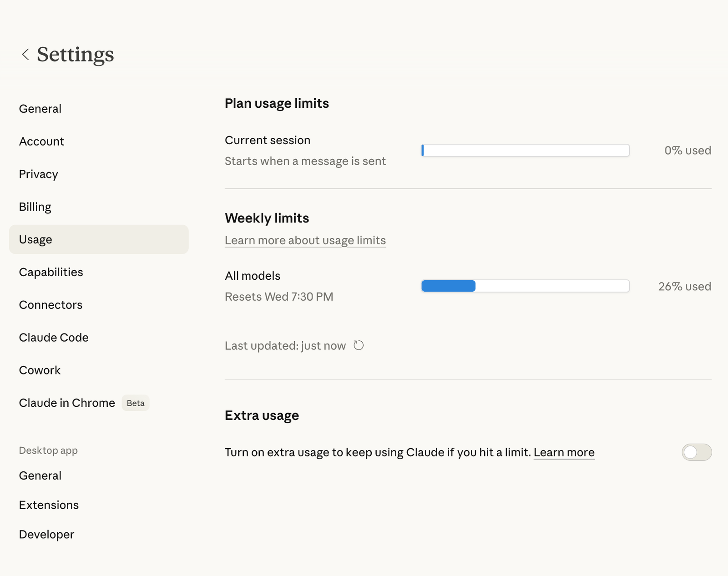This screenshot has width=728, height=576.
Task: Click the '26% used' value
Action: (x=684, y=287)
